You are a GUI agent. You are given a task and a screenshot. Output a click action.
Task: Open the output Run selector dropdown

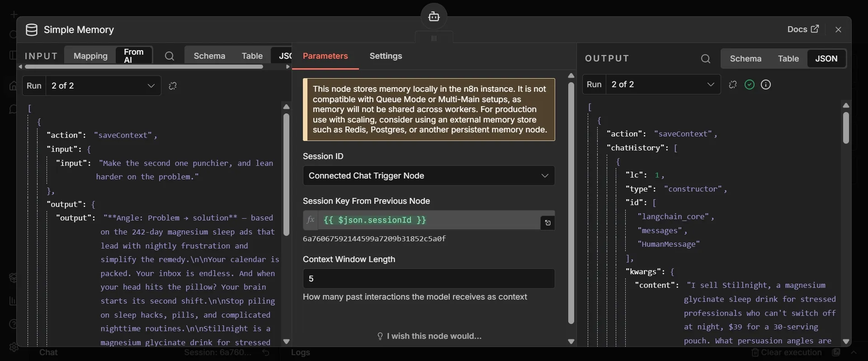tap(663, 84)
